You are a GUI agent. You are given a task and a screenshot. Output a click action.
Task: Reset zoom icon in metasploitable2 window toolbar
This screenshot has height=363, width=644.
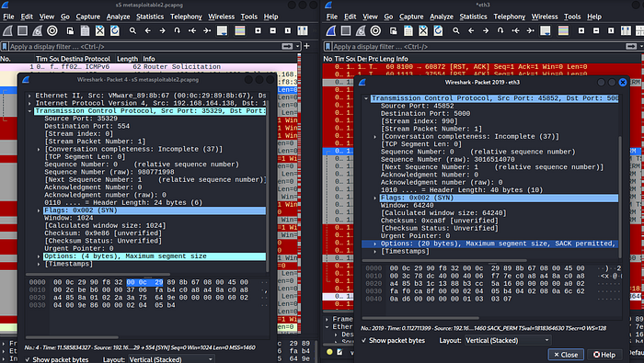287,30
